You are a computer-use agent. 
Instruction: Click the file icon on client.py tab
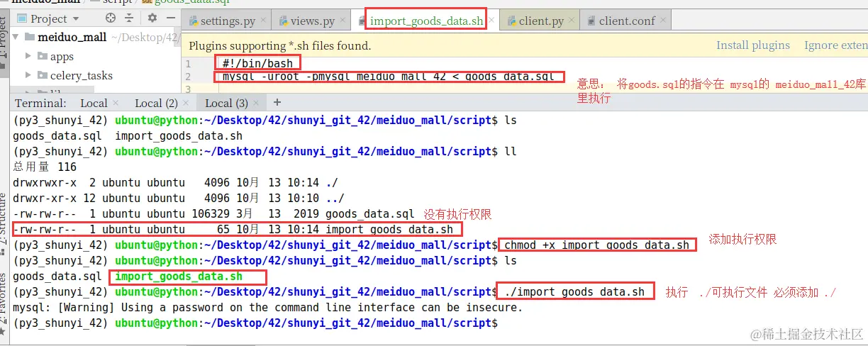(511, 21)
